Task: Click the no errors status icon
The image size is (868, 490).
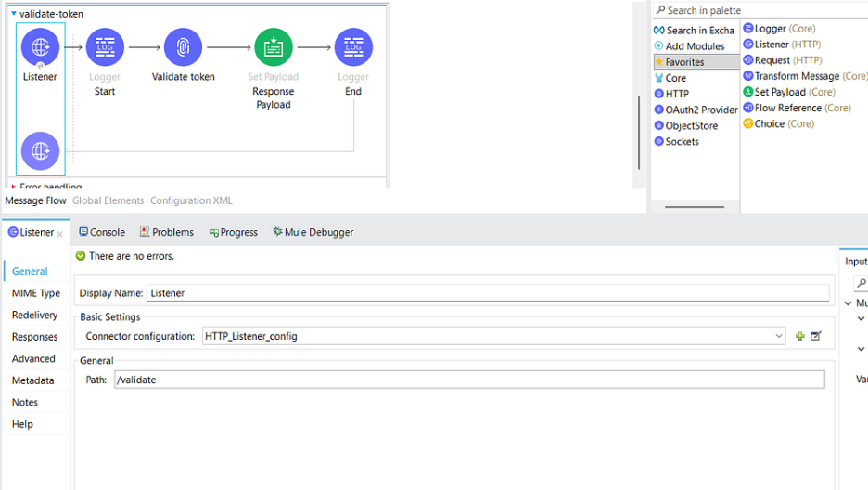Action: [x=81, y=256]
